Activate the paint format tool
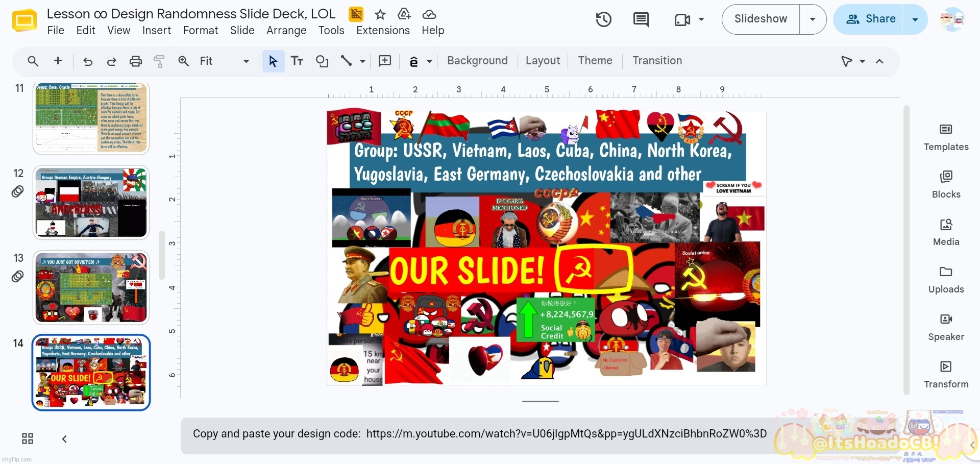Image resolution: width=980 pixels, height=464 pixels. (x=159, y=61)
